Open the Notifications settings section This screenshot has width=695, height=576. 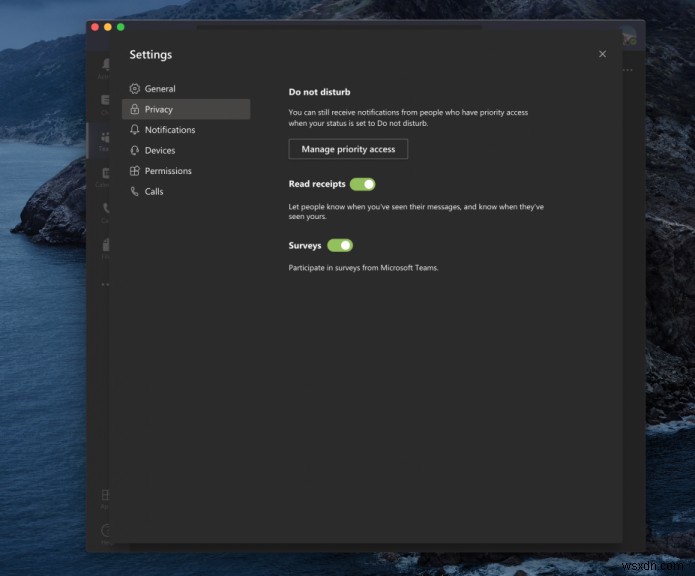[x=186, y=130]
